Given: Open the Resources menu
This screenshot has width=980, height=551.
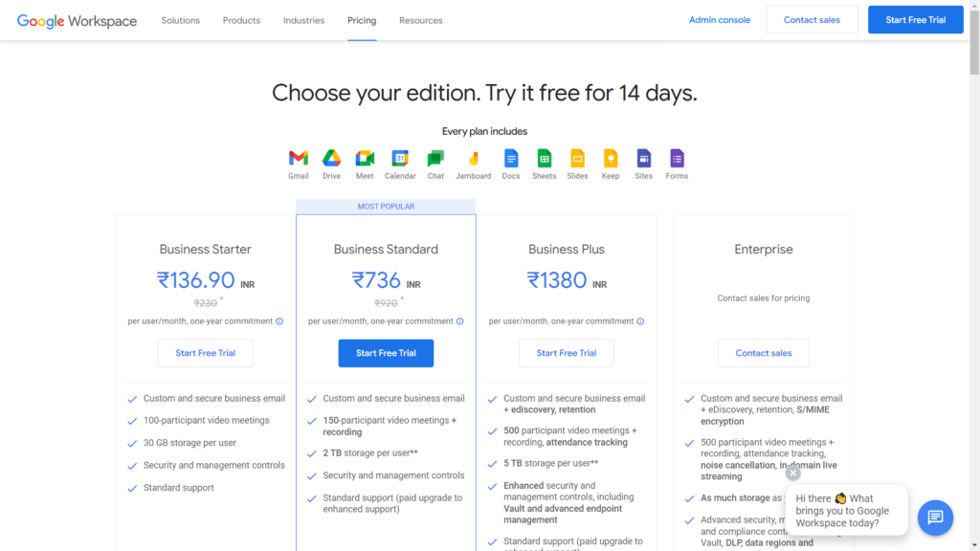Looking at the screenshot, I should (421, 20).
